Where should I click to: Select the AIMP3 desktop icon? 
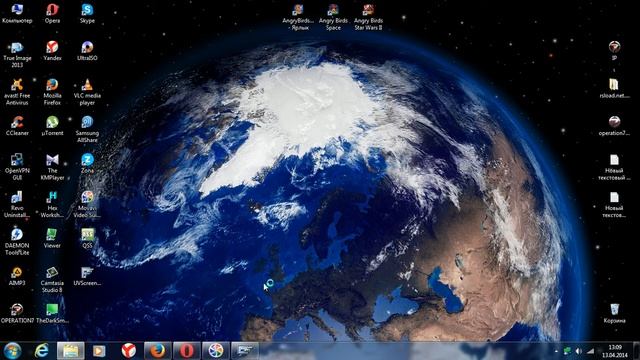pos(17,276)
